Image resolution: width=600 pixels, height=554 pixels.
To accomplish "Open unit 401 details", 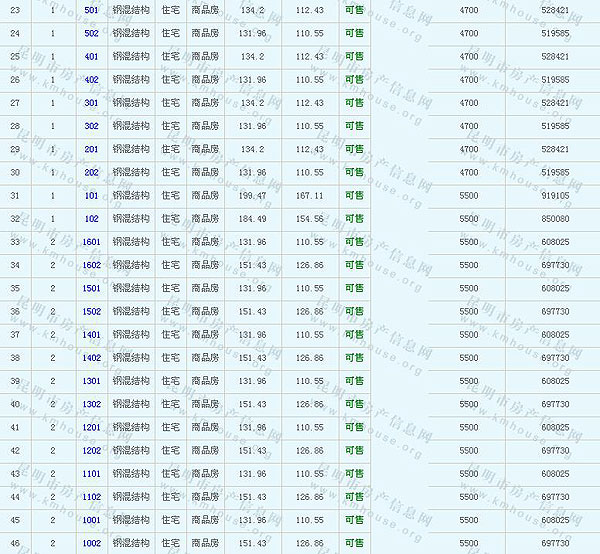I will coord(91,56).
